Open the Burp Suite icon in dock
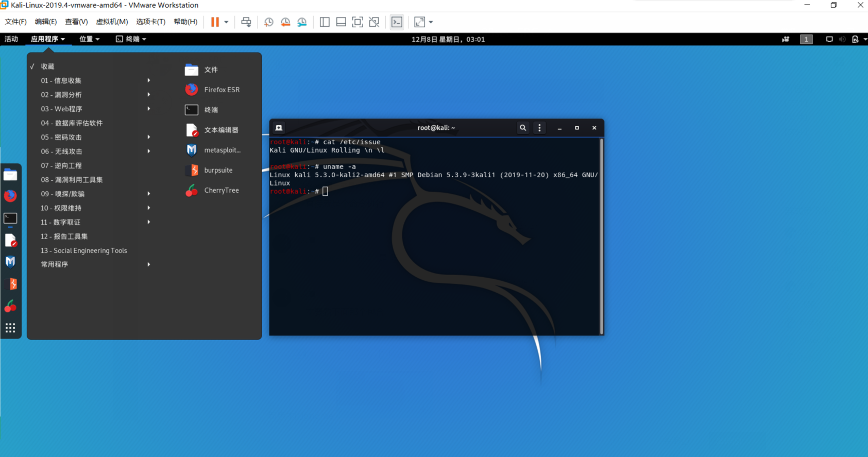Image resolution: width=868 pixels, height=457 pixels. (x=10, y=284)
